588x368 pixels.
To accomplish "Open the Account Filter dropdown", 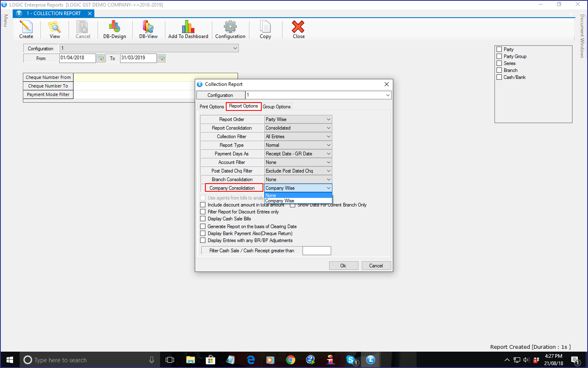I will point(298,162).
